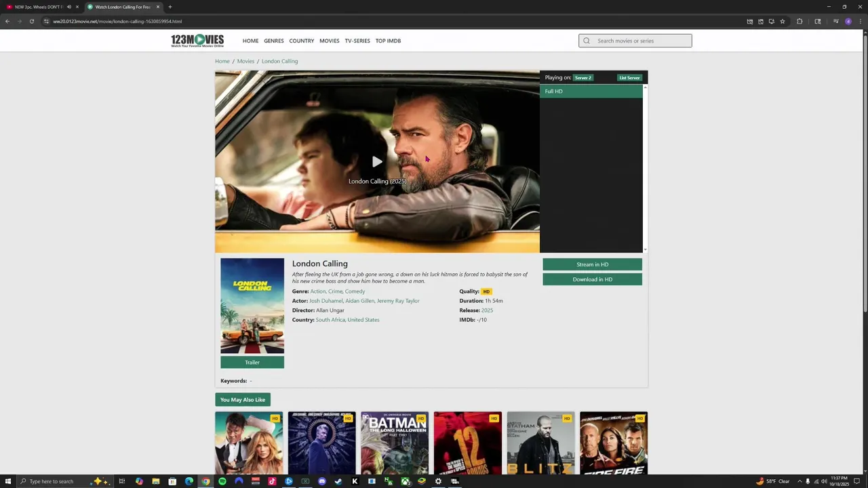The height and width of the screenshot is (488, 868).
Task: Open Settings gear on taskbar
Action: 438,481
